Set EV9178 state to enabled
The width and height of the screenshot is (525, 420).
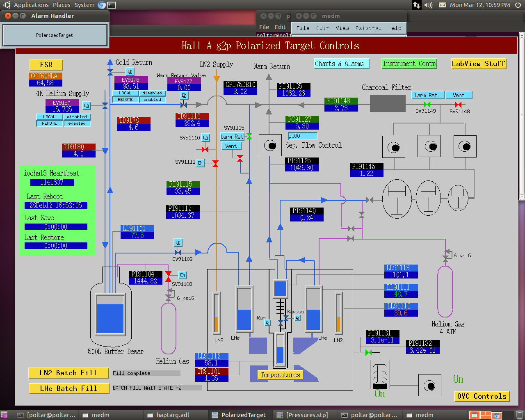pos(153,100)
